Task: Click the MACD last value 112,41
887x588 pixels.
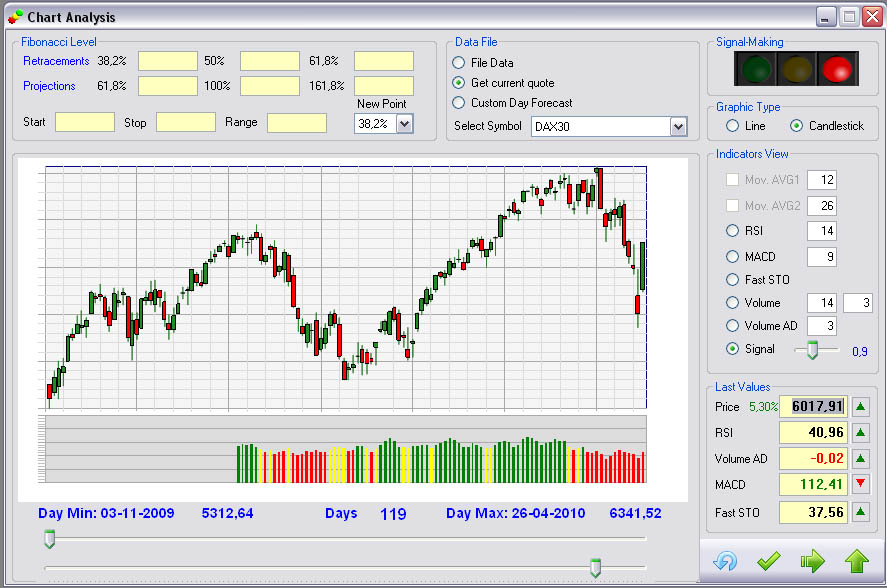Action: 813,484
